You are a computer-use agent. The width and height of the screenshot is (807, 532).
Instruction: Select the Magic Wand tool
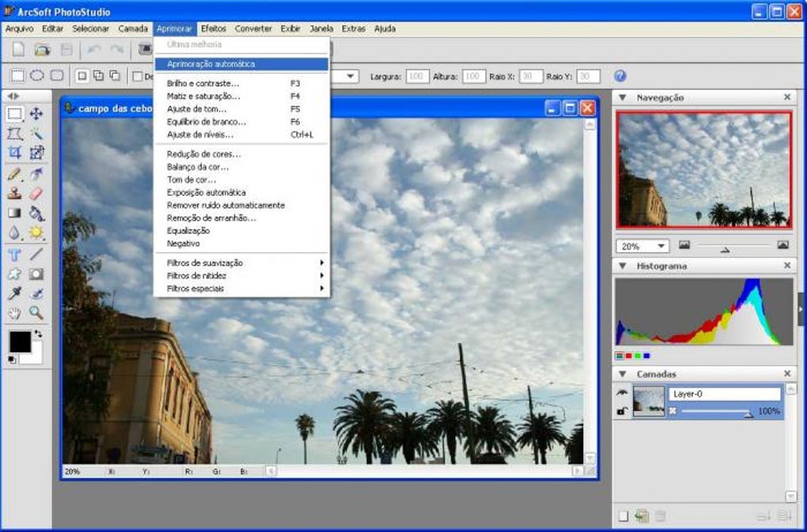[36, 134]
